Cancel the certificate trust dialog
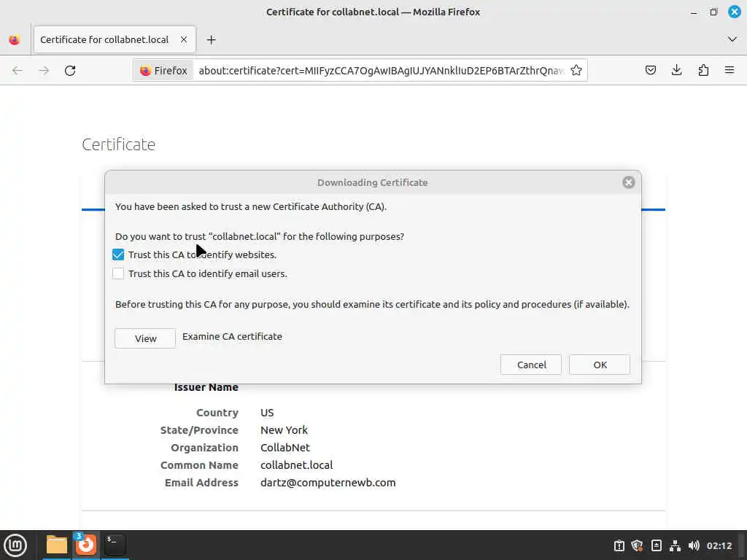The height and width of the screenshot is (560, 747). (531, 365)
